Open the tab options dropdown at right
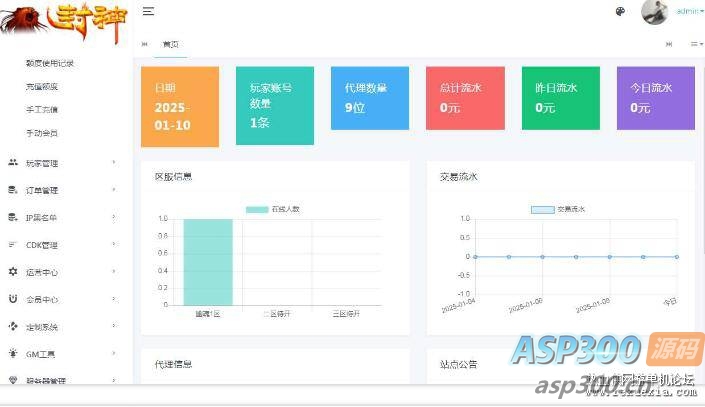The height and width of the screenshot is (407, 705). click(x=695, y=44)
